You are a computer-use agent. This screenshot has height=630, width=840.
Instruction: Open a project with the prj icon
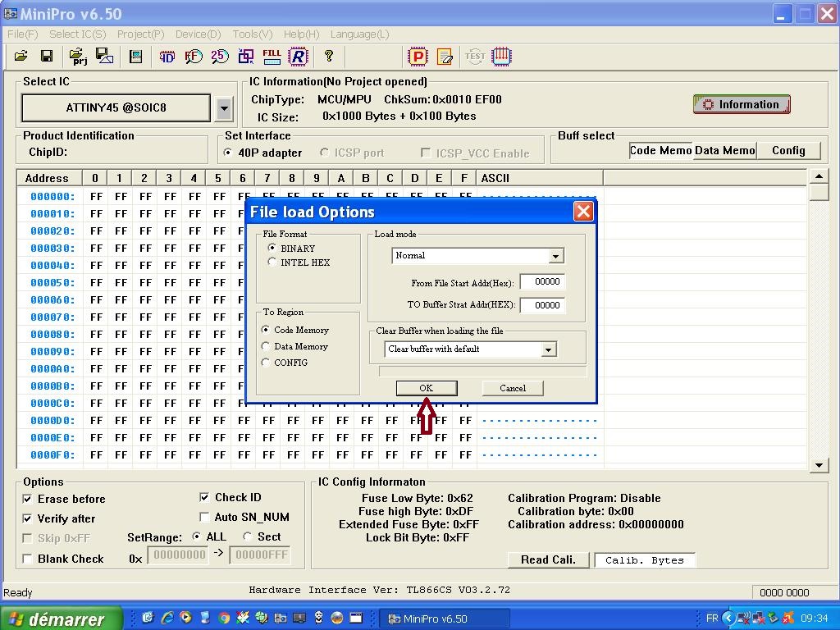click(78, 57)
